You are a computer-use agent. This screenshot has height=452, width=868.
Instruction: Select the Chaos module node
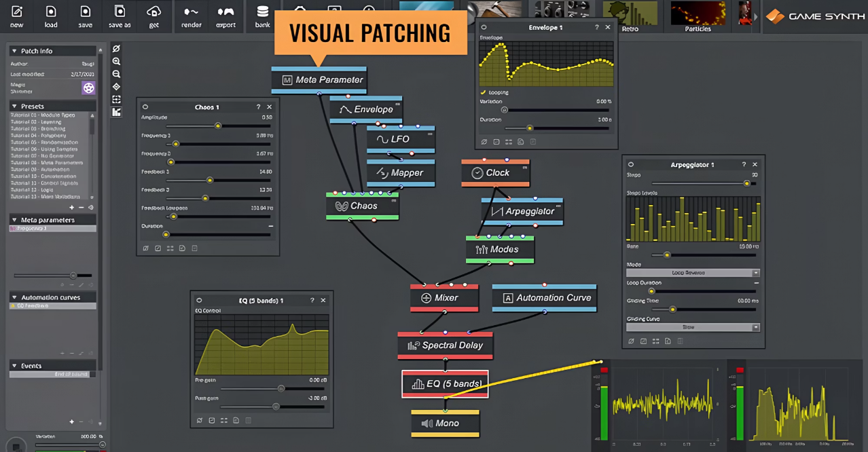363,206
